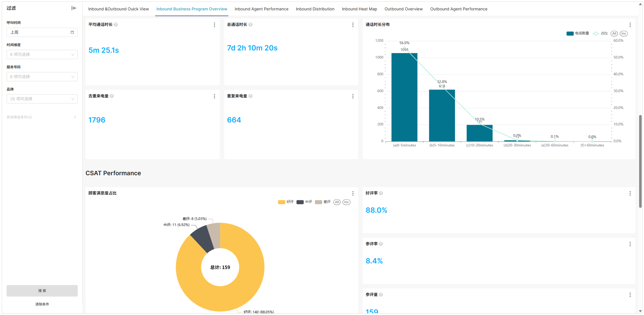Open options menu for 总通话时长 card
644x315 pixels.
353,25
